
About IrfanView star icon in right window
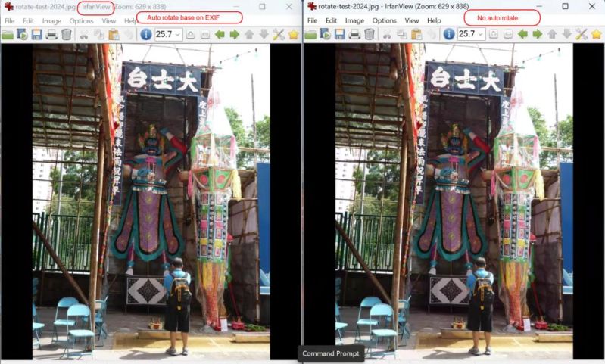(x=597, y=35)
